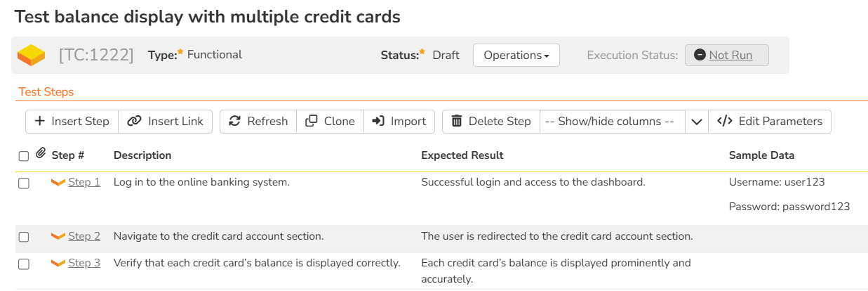Click the Edit Parameters code icon
The height and width of the screenshot is (291, 868).
[x=724, y=122]
